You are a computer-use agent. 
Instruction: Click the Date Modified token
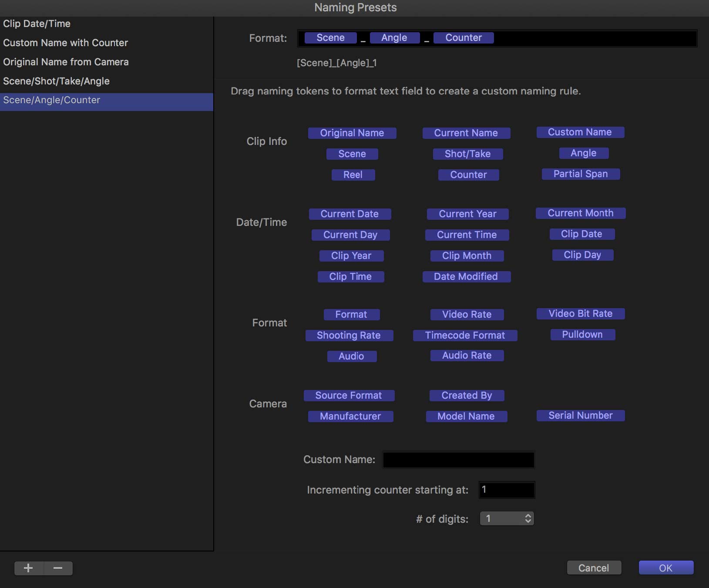pyautogui.click(x=466, y=277)
